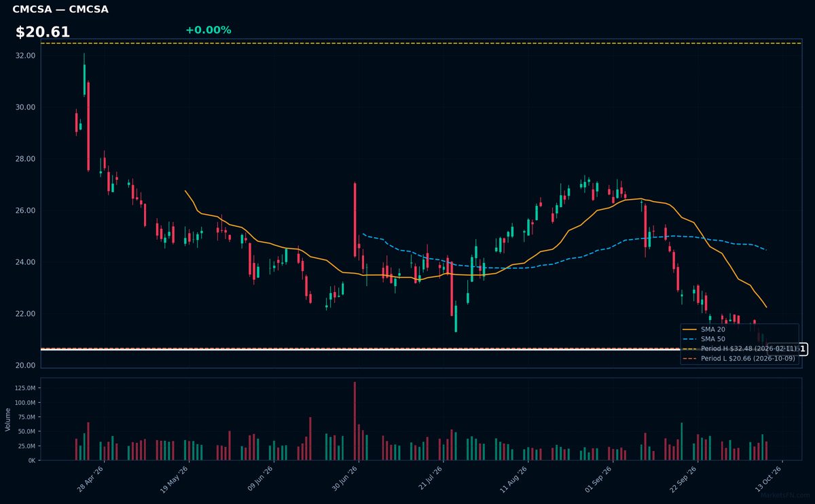Select the Period H $32.48 legend entry

pyautogui.click(x=739, y=348)
